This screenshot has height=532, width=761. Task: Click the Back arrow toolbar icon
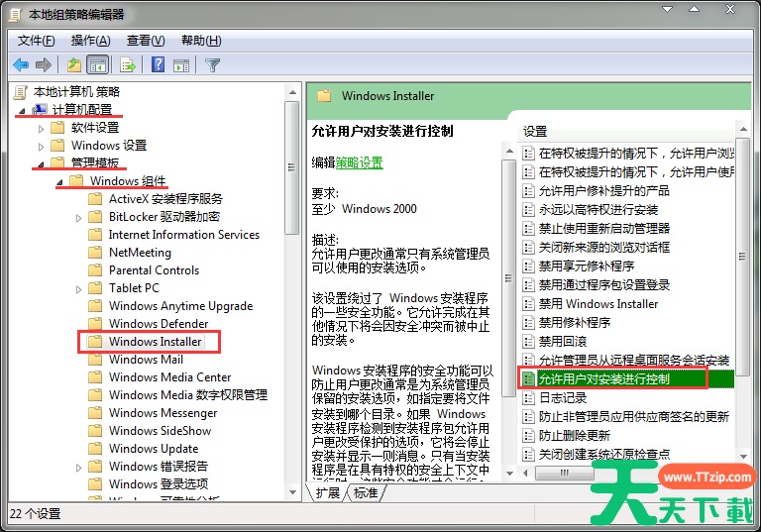(x=21, y=65)
